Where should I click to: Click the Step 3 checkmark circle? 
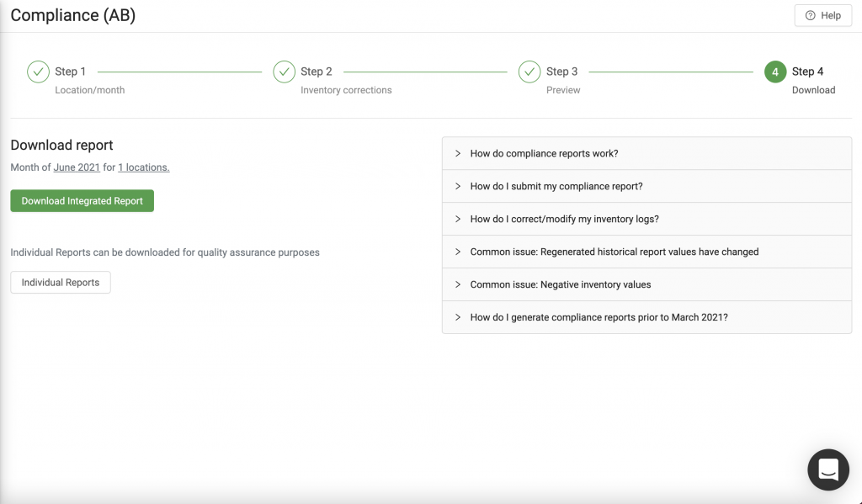click(529, 72)
